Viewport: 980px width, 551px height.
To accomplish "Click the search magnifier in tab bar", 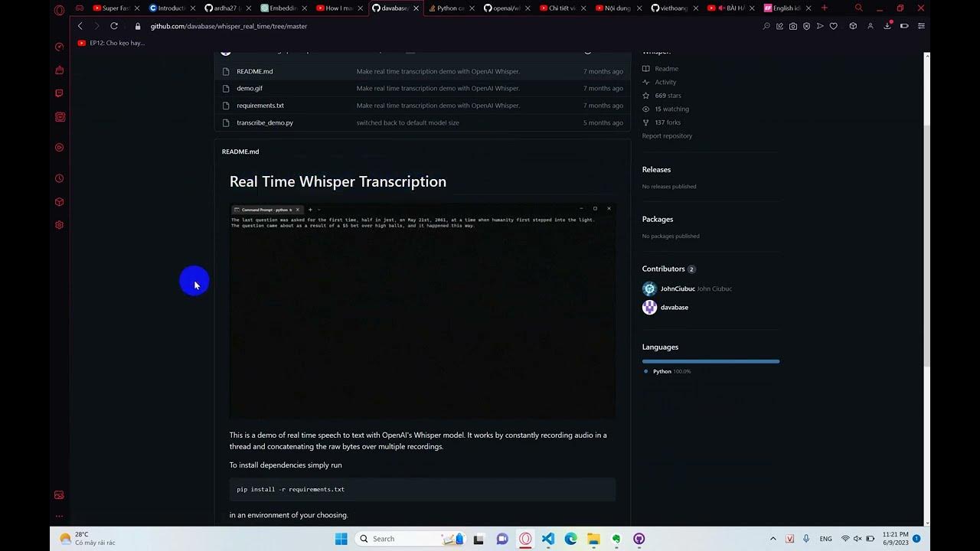I will pos(859,8).
